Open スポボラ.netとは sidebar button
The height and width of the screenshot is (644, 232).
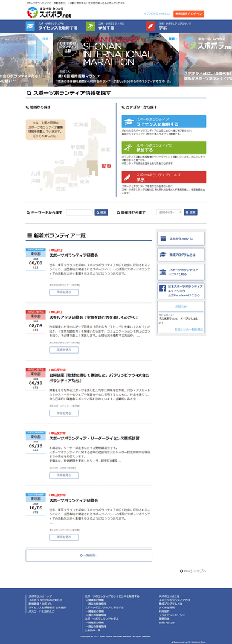coord(181,238)
